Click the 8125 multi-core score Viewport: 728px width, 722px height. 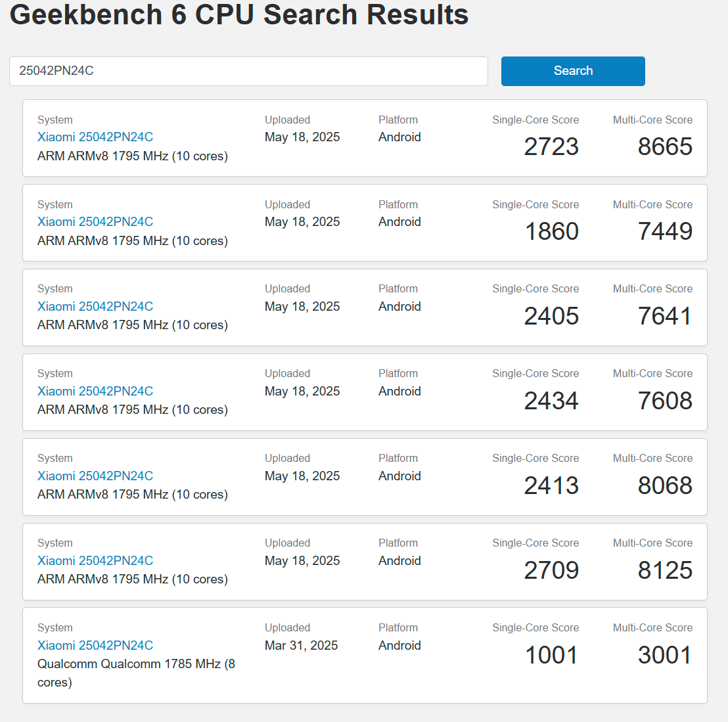click(x=665, y=570)
